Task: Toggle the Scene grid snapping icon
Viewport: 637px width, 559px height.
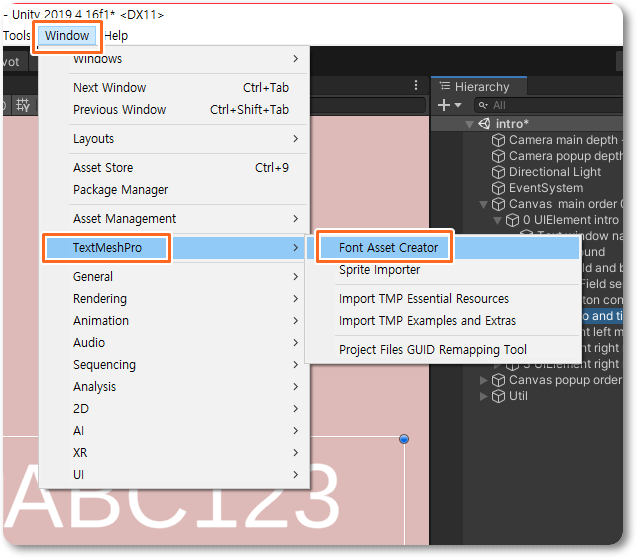Action: pyautogui.click(x=23, y=105)
